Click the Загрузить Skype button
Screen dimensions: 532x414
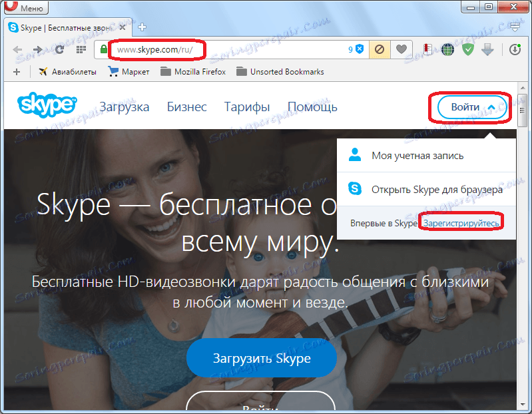click(x=262, y=358)
